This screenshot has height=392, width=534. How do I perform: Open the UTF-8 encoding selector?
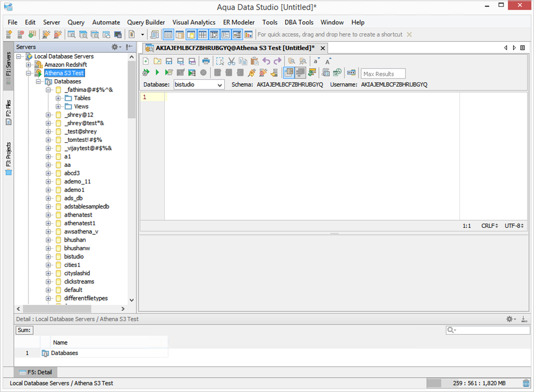pyautogui.click(x=514, y=226)
